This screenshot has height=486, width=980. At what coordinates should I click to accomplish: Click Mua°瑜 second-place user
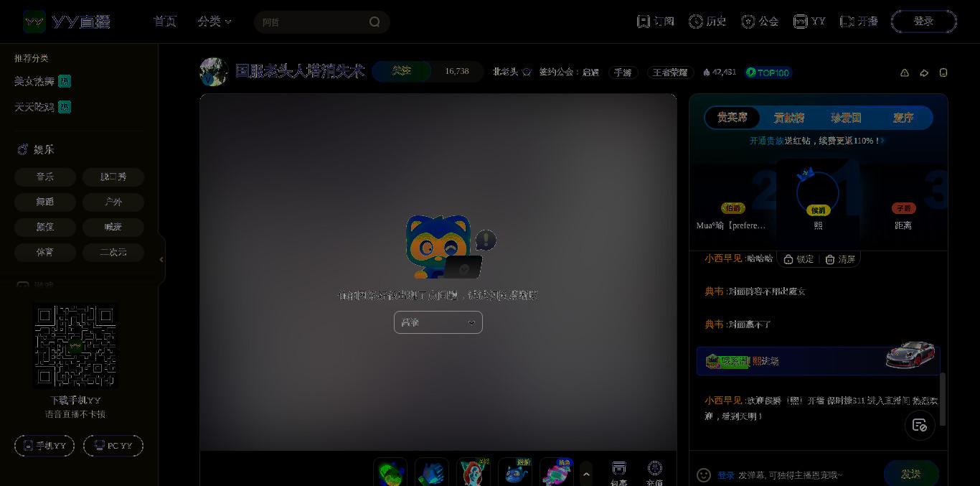click(732, 225)
